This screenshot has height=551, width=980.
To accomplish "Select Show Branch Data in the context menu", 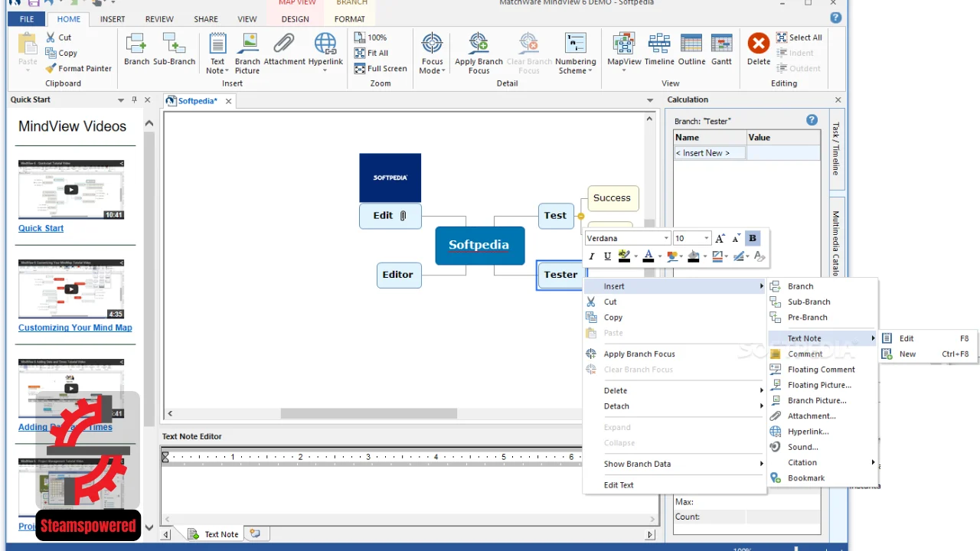I will [675, 464].
